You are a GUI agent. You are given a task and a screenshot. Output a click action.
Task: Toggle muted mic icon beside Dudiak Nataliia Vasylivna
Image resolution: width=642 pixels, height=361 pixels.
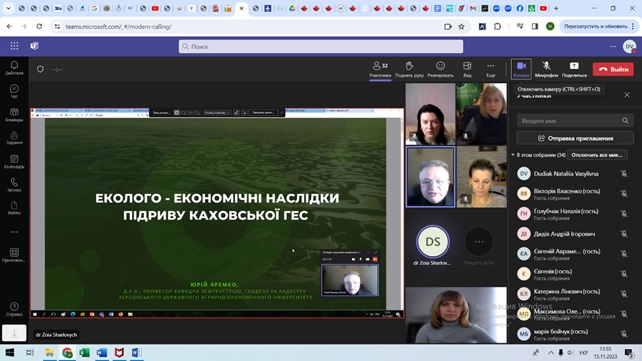[624, 174]
